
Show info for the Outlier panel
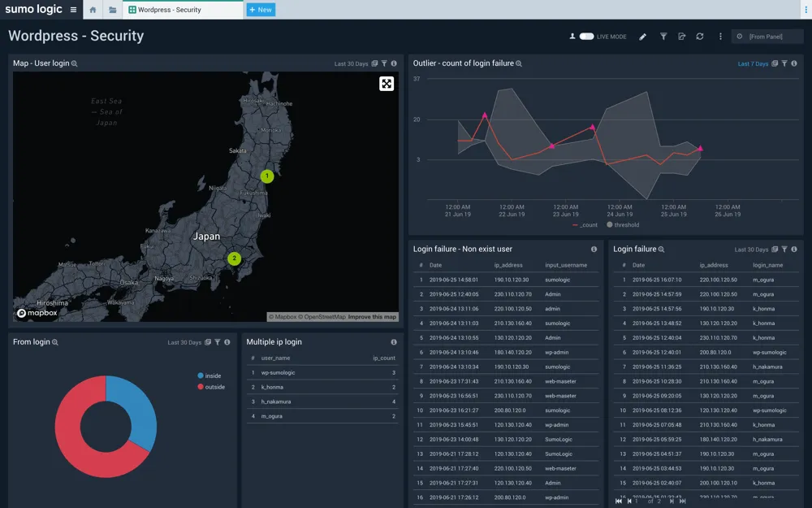[x=794, y=63]
